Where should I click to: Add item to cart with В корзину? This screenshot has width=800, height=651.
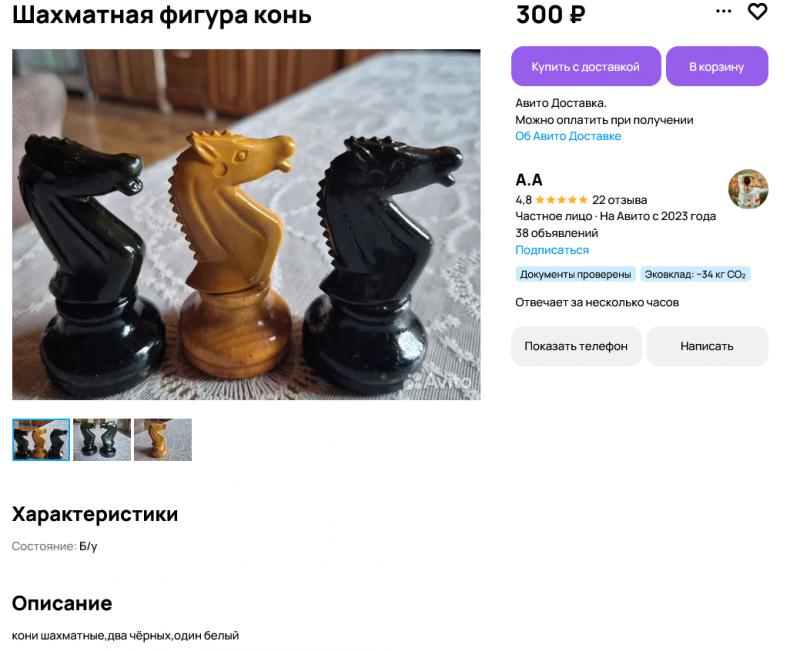click(x=717, y=66)
